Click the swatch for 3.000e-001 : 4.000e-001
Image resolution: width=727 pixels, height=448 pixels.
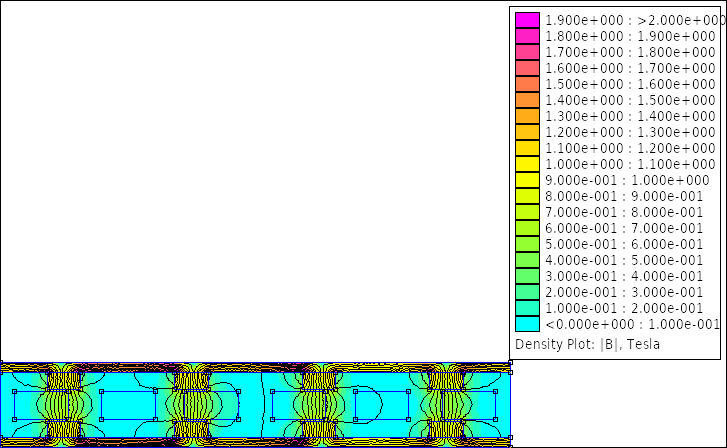pyautogui.click(x=527, y=276)
